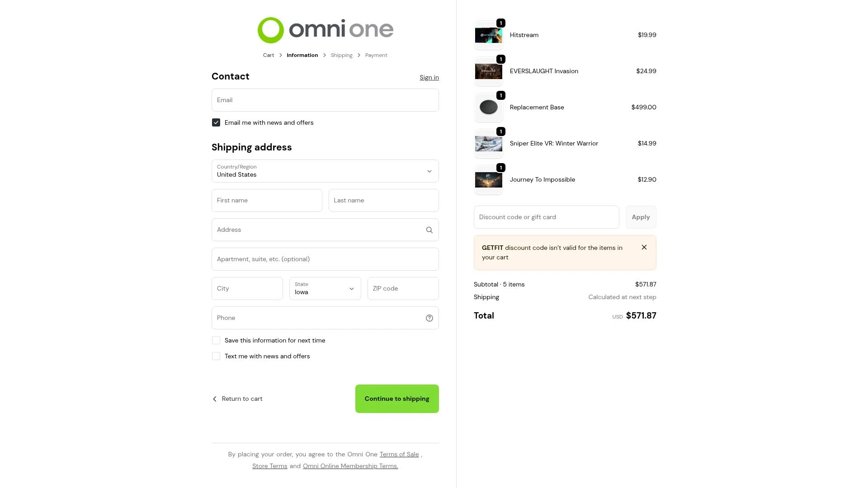Viewport: 868px width, 488px height.
Task: Select the Shipping breadcrumb step
Action: pos(341,55)
